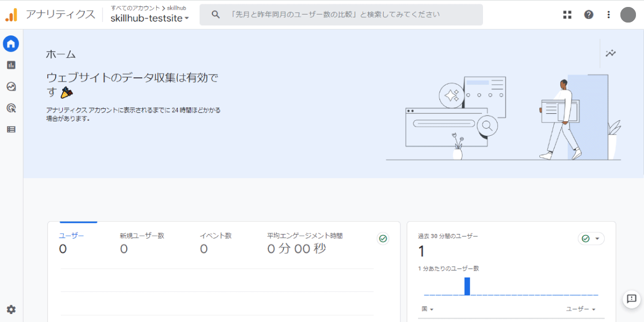Open Admin settings gear icon

click(11, 309)
